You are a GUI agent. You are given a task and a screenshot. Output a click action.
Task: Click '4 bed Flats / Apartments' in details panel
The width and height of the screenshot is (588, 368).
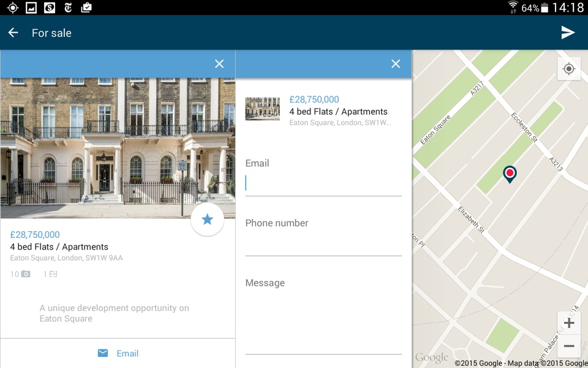[59, 247]
